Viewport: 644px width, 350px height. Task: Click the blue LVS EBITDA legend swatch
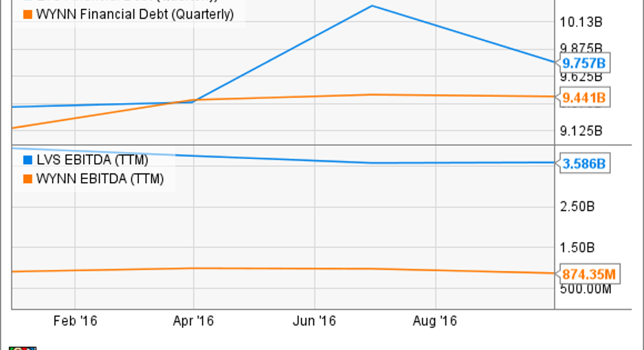click(x=28, y=160)
